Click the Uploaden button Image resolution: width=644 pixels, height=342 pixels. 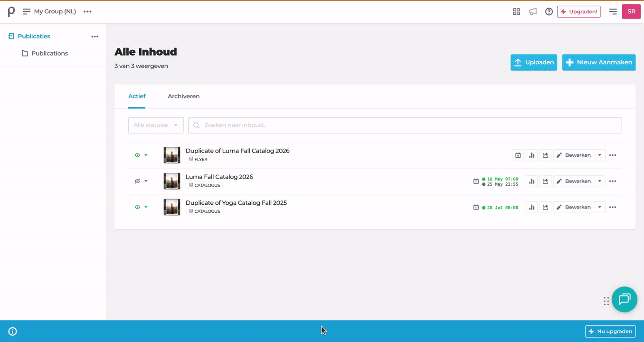[534, 62]
